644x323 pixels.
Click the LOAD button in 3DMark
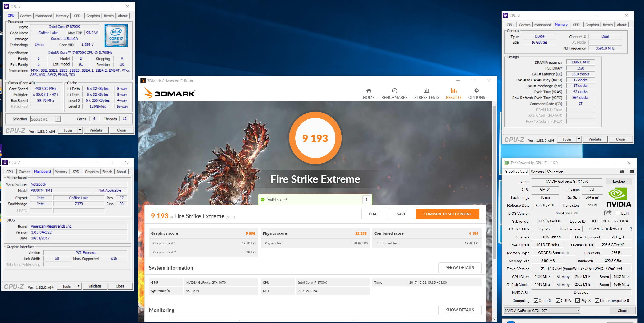tap(374, 214)
